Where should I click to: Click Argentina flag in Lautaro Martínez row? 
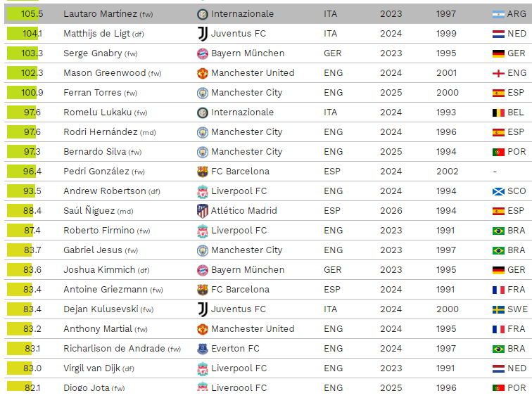point(498,14)
